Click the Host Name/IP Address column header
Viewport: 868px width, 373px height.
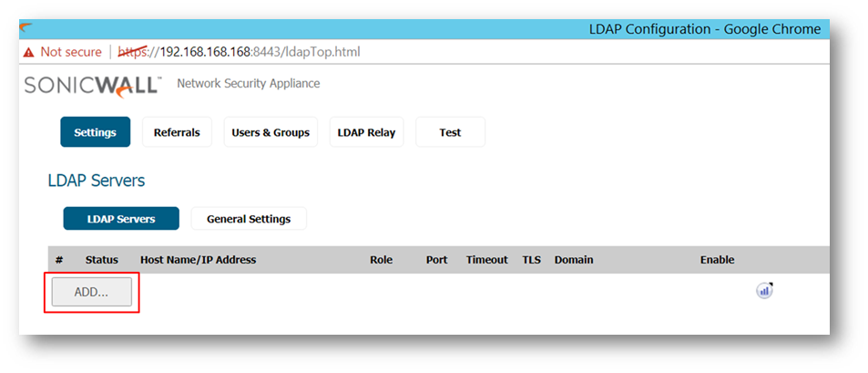click(198, 260)
